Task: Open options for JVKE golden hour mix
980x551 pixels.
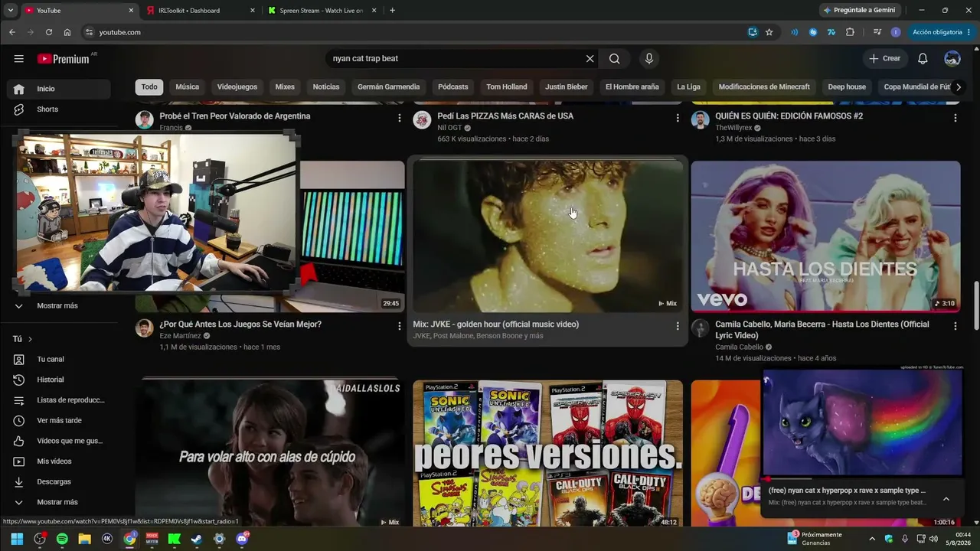Action: pyautogui.click(x=677, y=326)
